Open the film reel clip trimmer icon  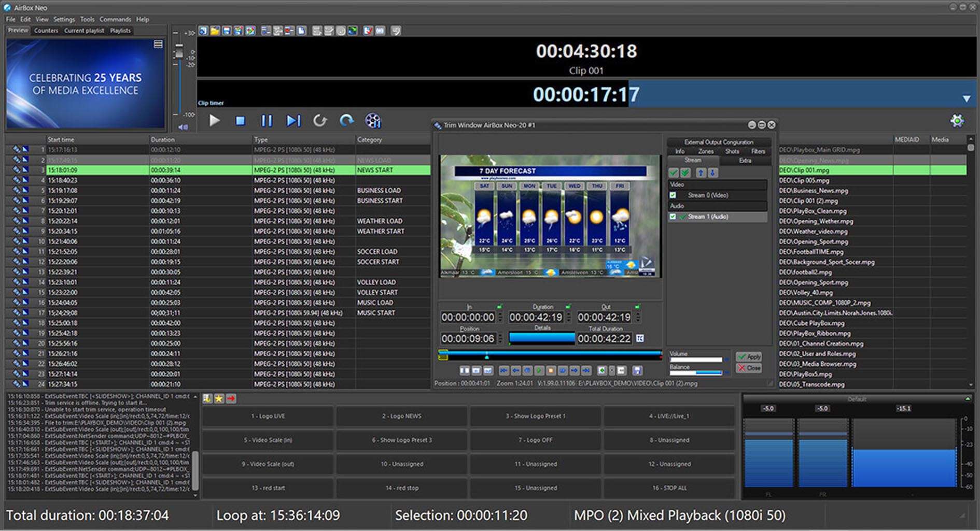tap(373, 121)
